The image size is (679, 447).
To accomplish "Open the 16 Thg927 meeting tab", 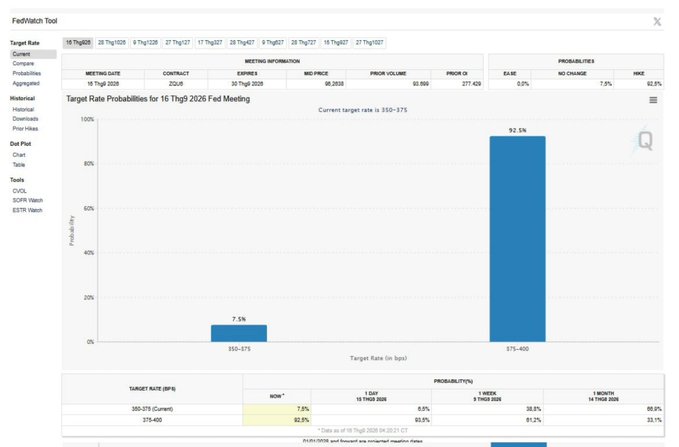I will 336,42.
